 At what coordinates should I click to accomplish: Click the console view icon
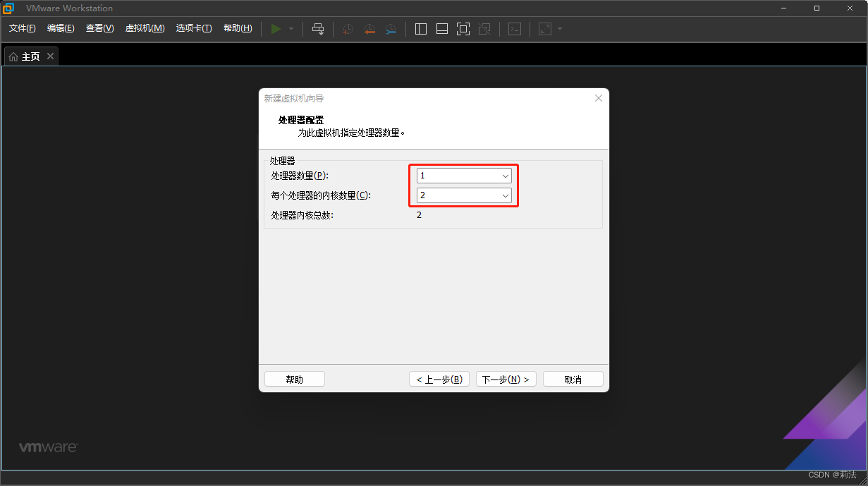(515, 29)
